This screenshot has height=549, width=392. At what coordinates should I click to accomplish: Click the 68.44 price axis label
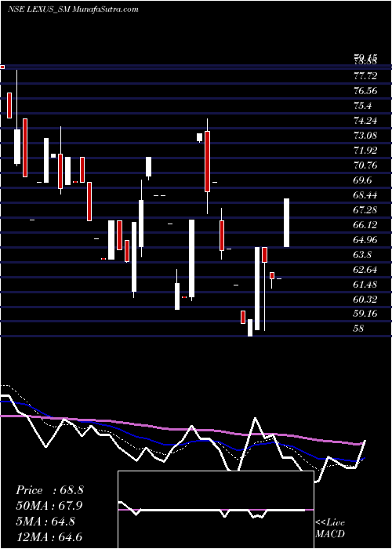pyautogui.click(x=365, y=195)
